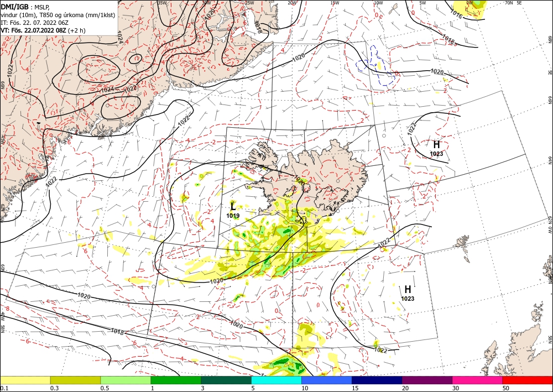Viewport: 553px width, 392px height.
Task: Pick the blue 10–15 legend swatch
Action: click(x=327, y=380)
